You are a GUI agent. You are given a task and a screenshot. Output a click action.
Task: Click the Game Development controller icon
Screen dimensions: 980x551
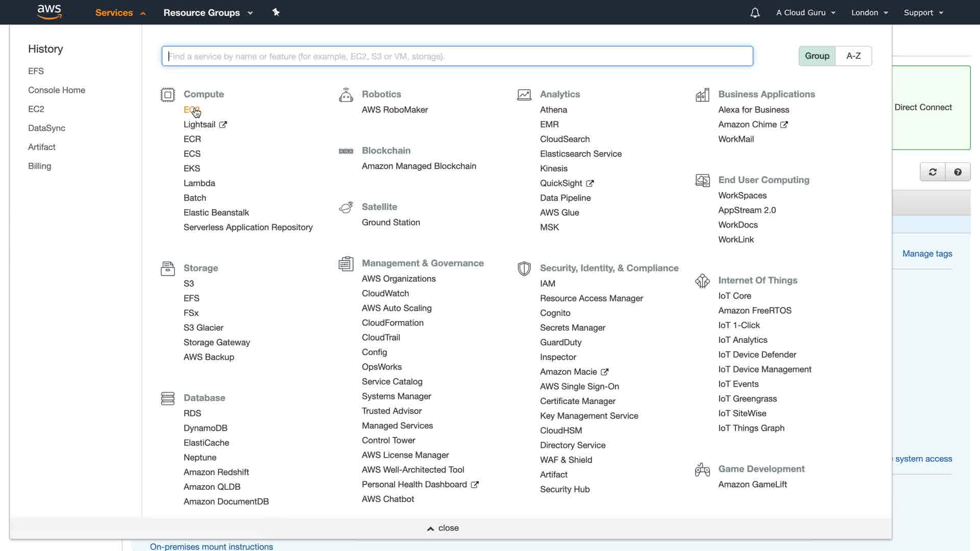coord(702,469)
